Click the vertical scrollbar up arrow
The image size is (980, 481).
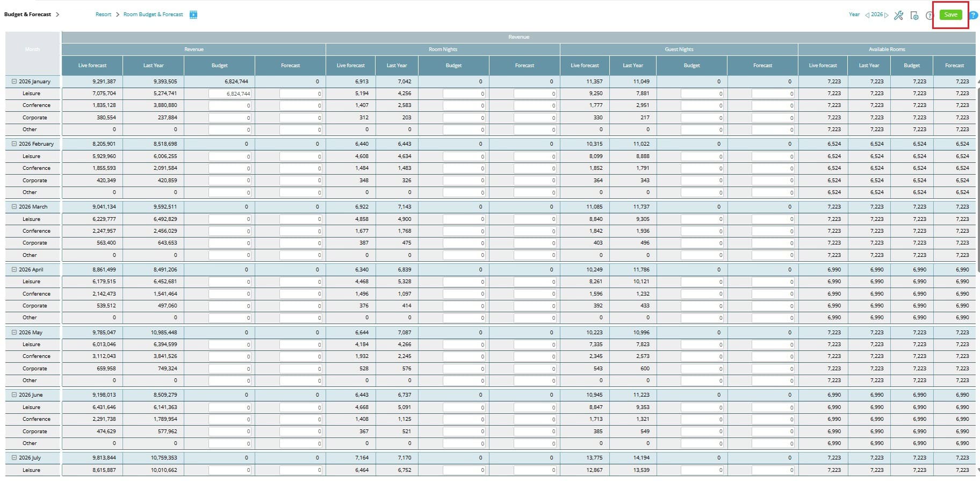coord(978,81)
